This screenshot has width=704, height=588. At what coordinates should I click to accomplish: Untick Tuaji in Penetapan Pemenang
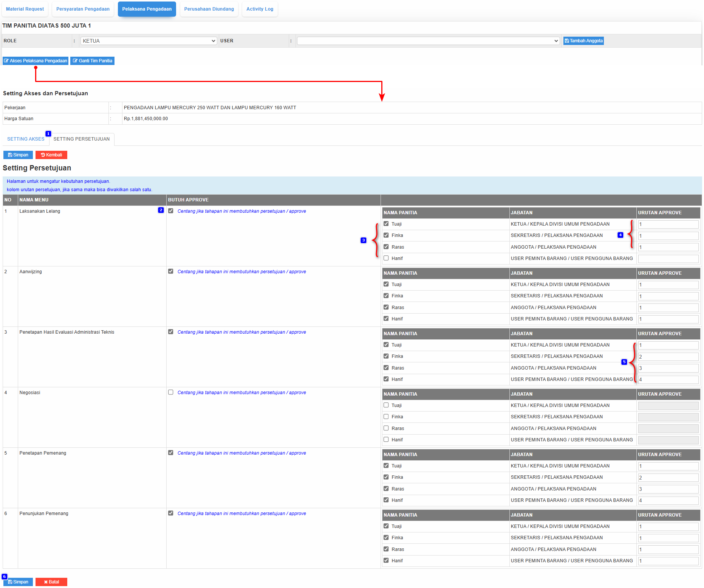[x=386, y=466]
